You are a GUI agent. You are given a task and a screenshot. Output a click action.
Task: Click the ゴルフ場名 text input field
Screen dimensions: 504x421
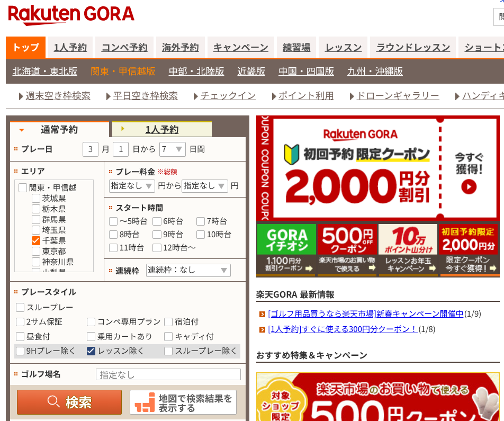coord(168,374)
